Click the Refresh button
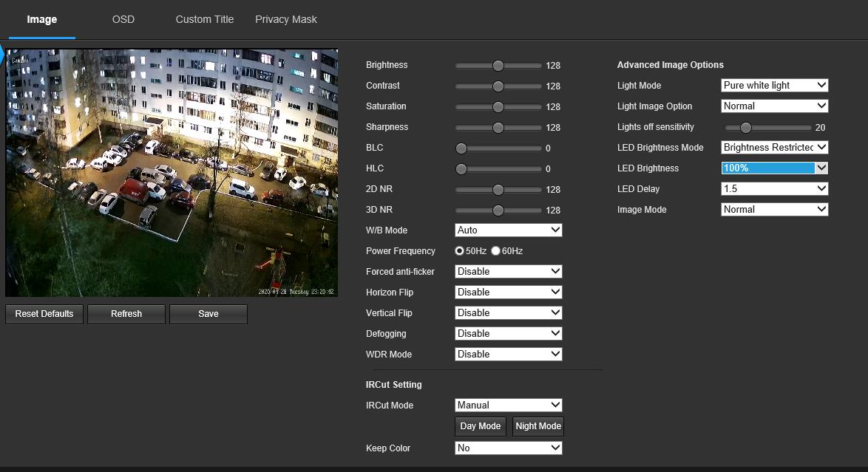Screen dimensions: 868x472 coord(126,314)
